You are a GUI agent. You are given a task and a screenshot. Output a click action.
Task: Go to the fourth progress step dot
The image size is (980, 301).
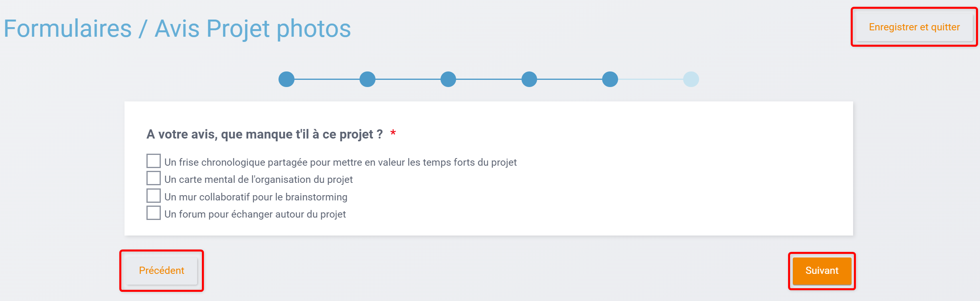(x=530, y=79)
